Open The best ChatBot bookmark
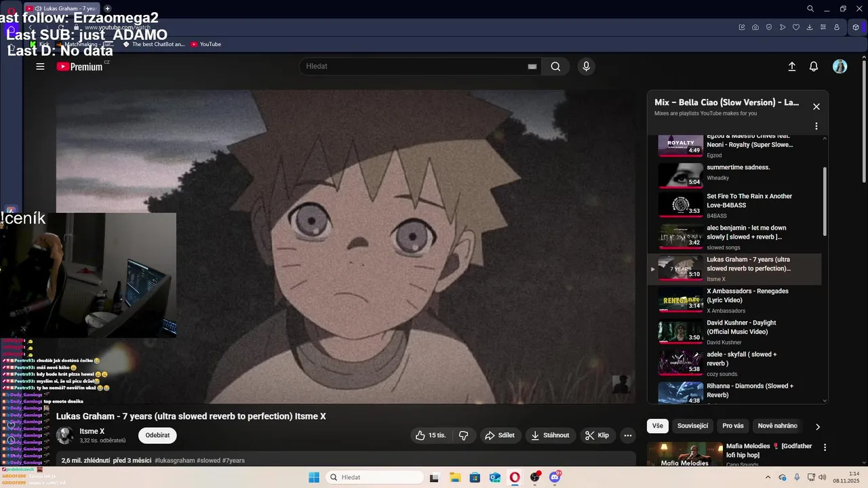This screenshot has width=868, height=488. tap(154, 44)
